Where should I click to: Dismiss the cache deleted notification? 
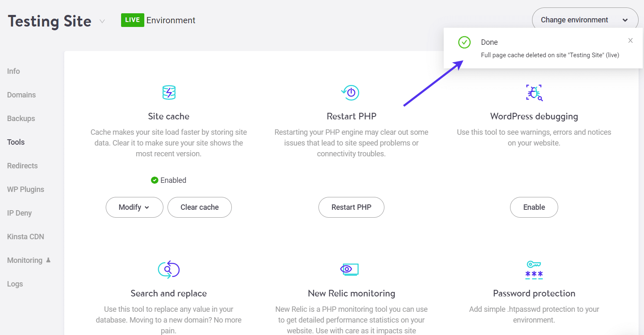click(630, 40)
